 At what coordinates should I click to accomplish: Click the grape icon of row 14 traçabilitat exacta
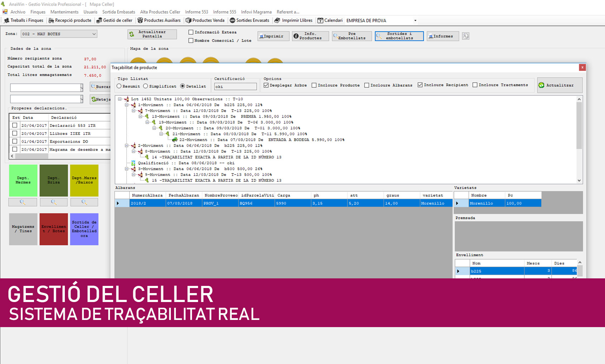147,157
